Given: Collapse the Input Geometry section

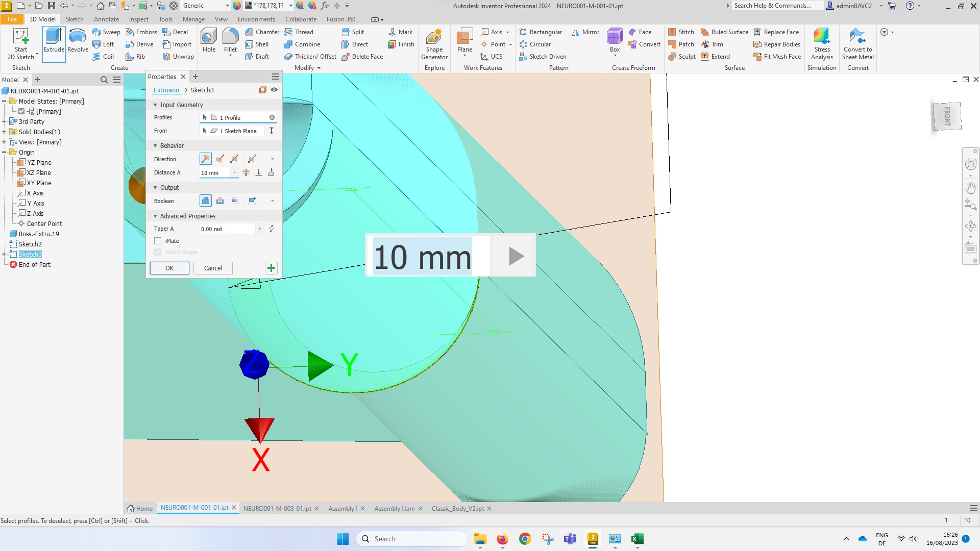Looking at the screenshot, I should (x=156, y=105).
